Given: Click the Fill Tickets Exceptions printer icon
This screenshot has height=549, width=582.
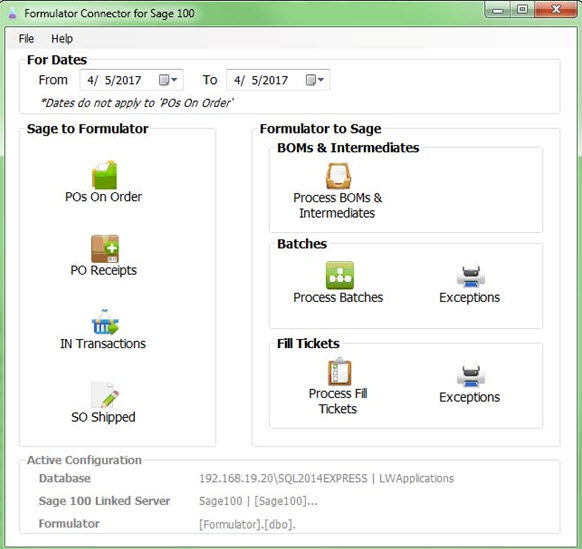Looking at the screenshot, I should (470, 376).
